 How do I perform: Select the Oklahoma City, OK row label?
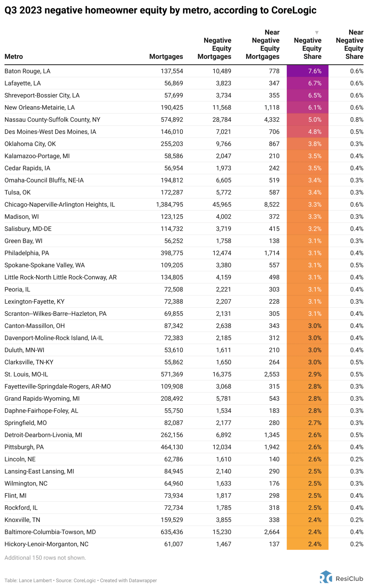coord(30,144)
